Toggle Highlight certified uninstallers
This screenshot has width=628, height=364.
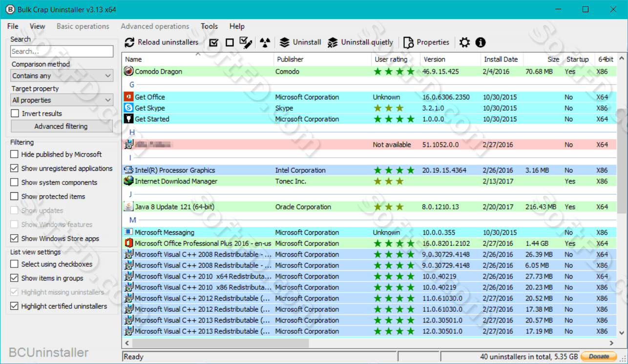[14, 306]
